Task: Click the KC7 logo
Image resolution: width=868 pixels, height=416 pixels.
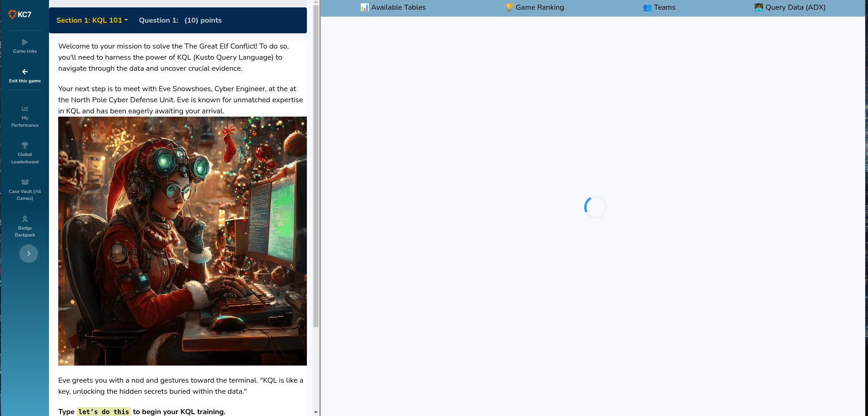Action: coord(20,14)
